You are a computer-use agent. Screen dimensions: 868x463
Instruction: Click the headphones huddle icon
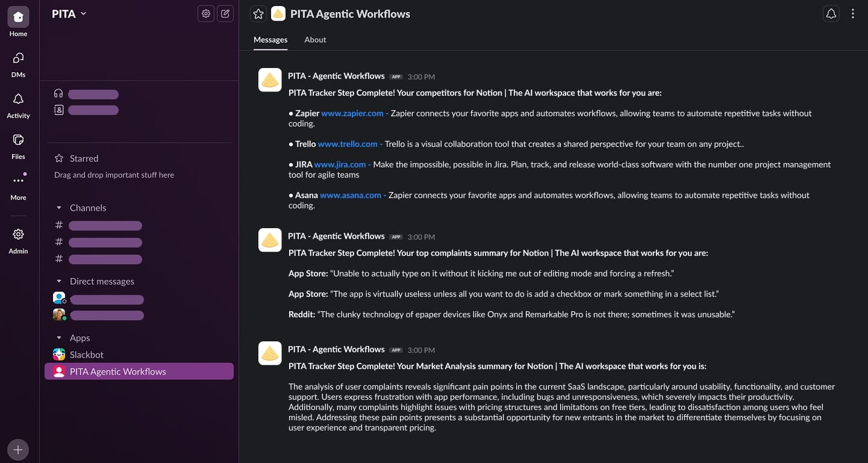click(58, 93)
